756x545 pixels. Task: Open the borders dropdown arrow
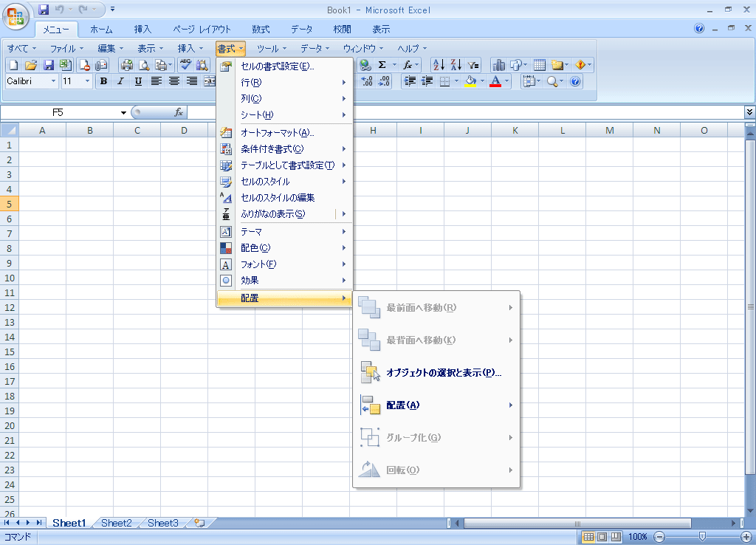(x=456, y=81)
